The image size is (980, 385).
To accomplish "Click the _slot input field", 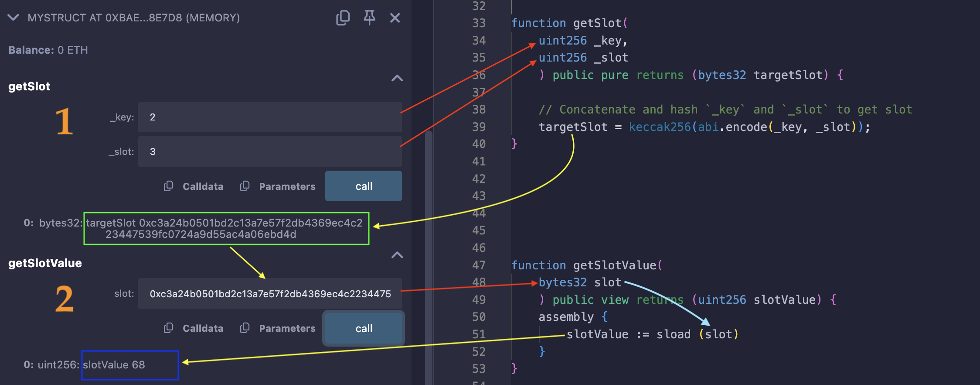I will point(270,151).
